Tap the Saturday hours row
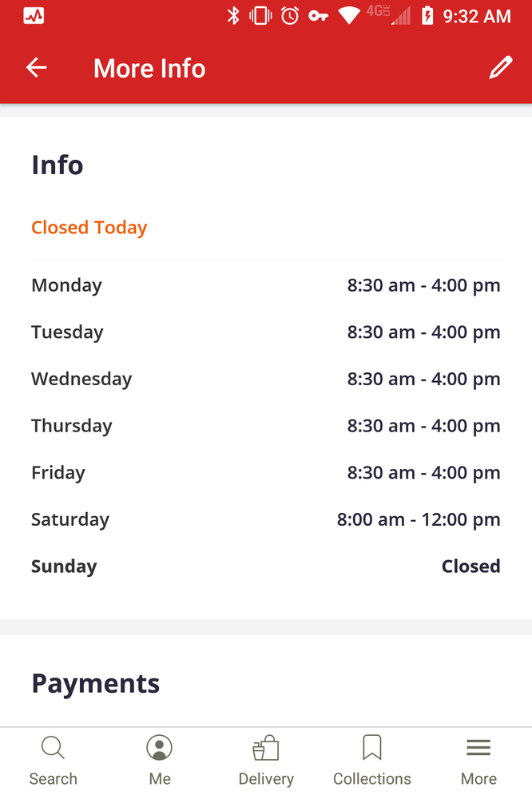Screen dimensions: 532x799 [x=266, y=519]
